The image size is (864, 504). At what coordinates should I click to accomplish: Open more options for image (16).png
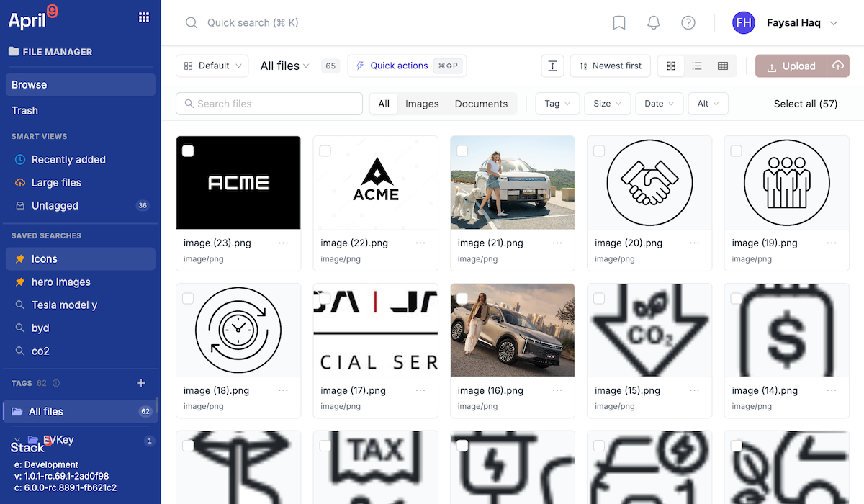tap(558, 390)
